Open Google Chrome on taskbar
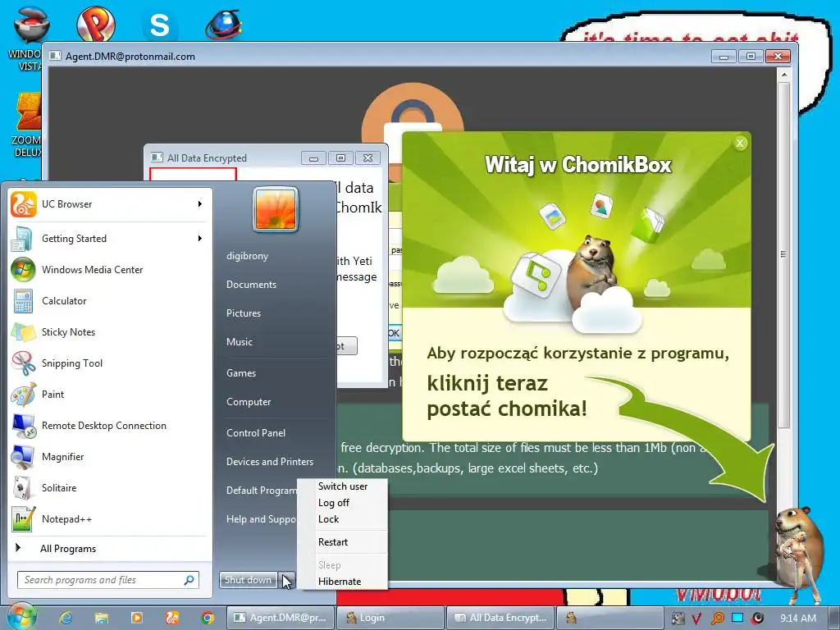840x630 pixels. pos(208,618)
